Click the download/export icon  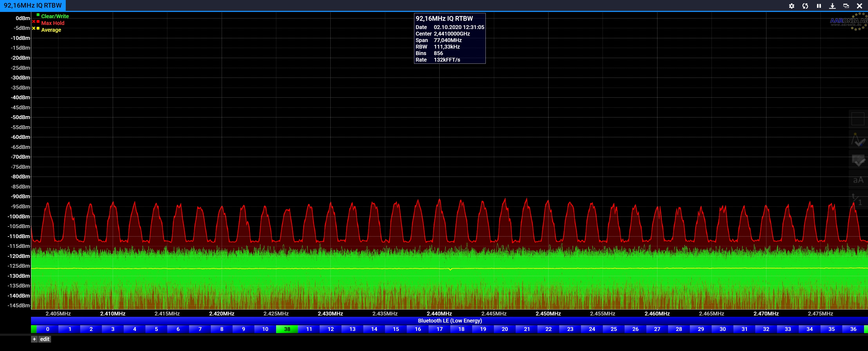[x=832, y=6]
